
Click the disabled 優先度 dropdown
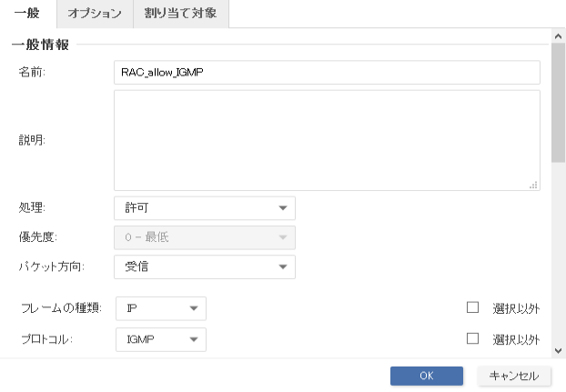[205, 237]
